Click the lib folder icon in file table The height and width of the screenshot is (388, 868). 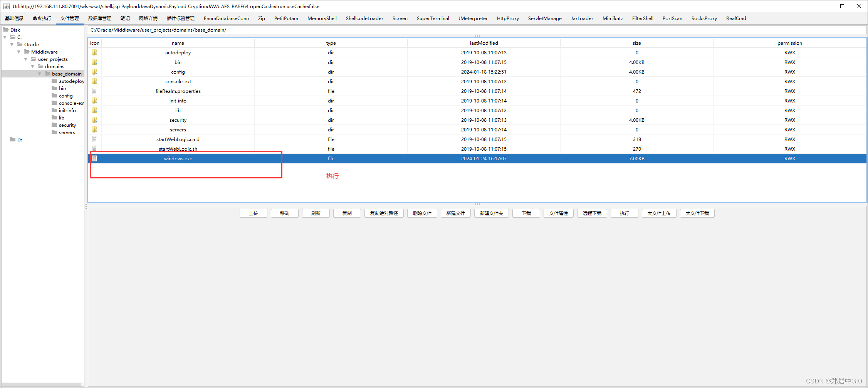pos(94,110)
